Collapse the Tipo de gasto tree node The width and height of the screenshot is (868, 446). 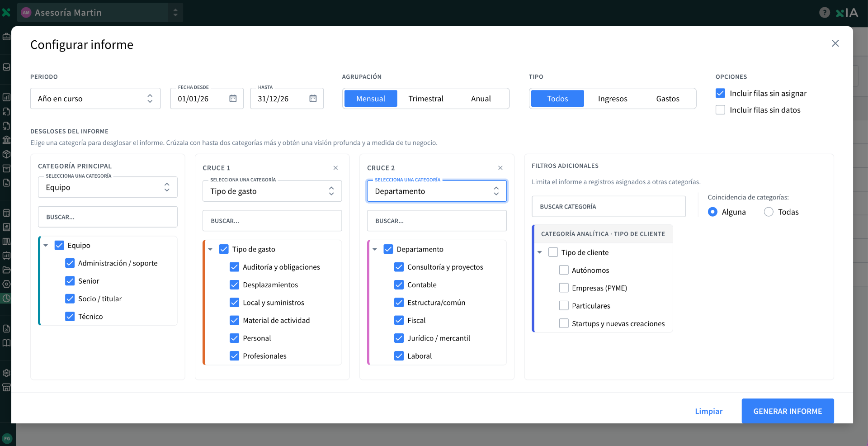pyautogui.click(x=210, y=249)
